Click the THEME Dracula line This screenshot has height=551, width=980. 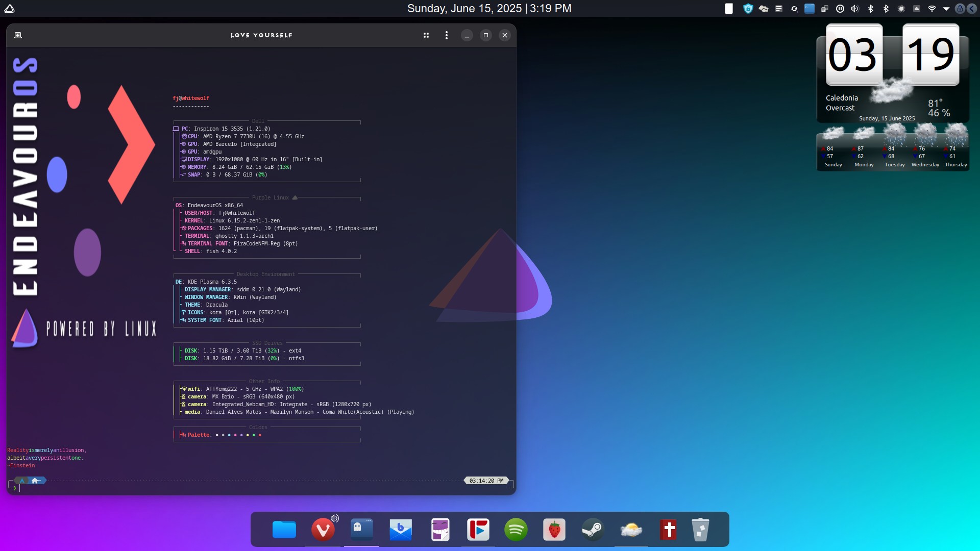click(x=206, y=305)
